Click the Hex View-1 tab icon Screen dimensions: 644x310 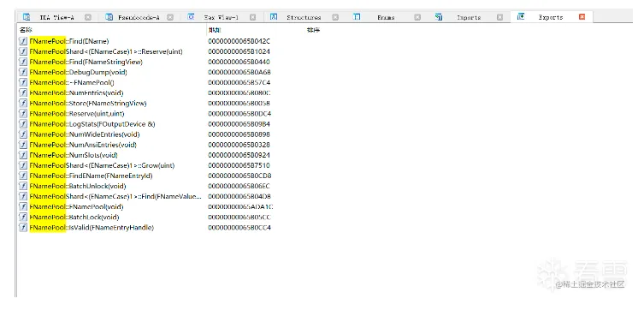click(191, 17)
